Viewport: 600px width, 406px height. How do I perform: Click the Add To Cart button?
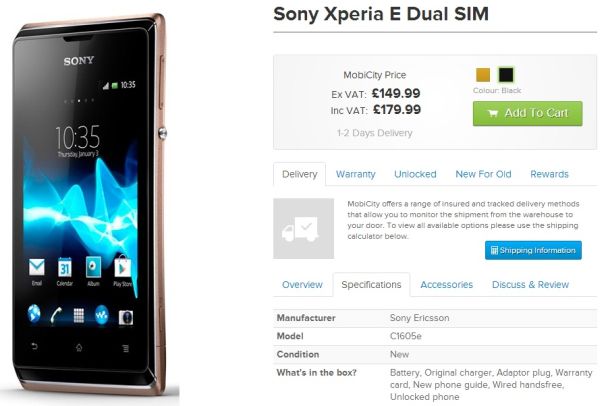[x=528, y=113]
